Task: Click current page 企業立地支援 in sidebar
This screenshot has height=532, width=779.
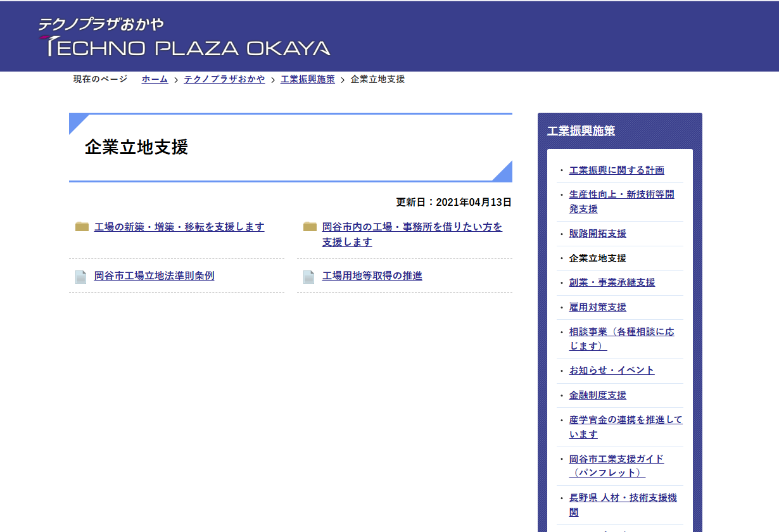Action: point(598,258)
